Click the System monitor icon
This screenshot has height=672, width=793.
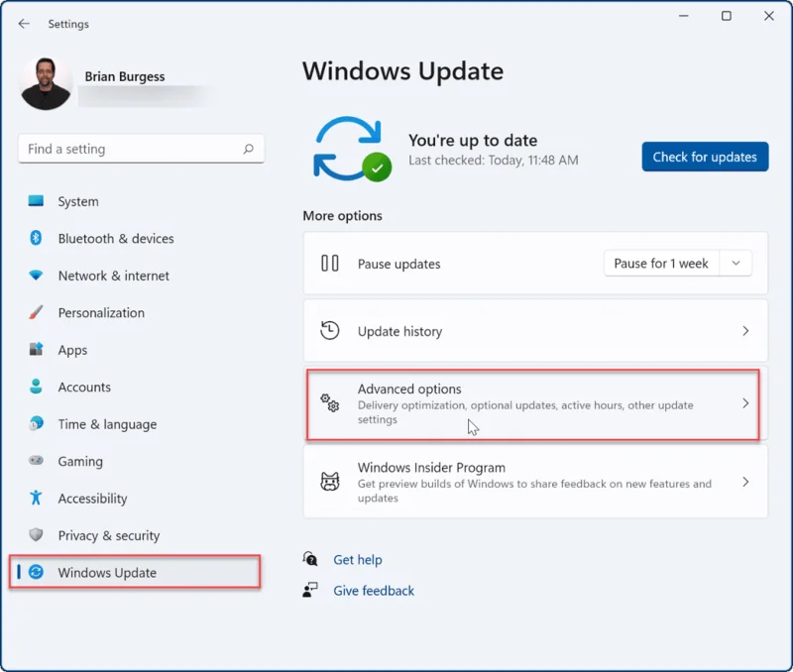click(x=36, y=201)
